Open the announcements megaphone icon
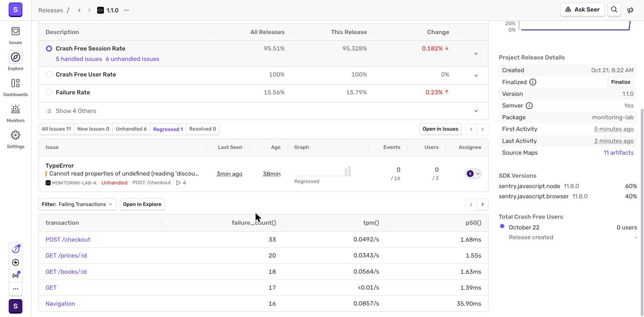This screenshot has width=644, height=317. pyautogui.click(x=630, y=10)
